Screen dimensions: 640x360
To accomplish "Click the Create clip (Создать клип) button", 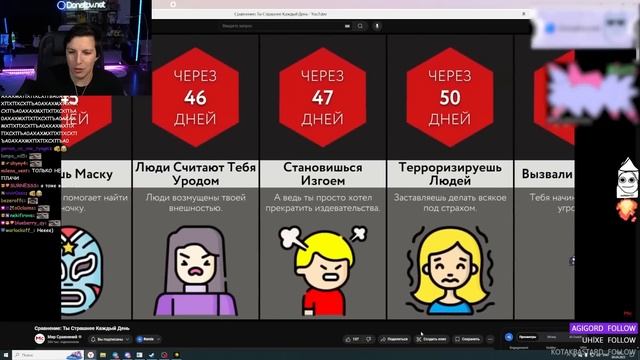I will 431,339.
